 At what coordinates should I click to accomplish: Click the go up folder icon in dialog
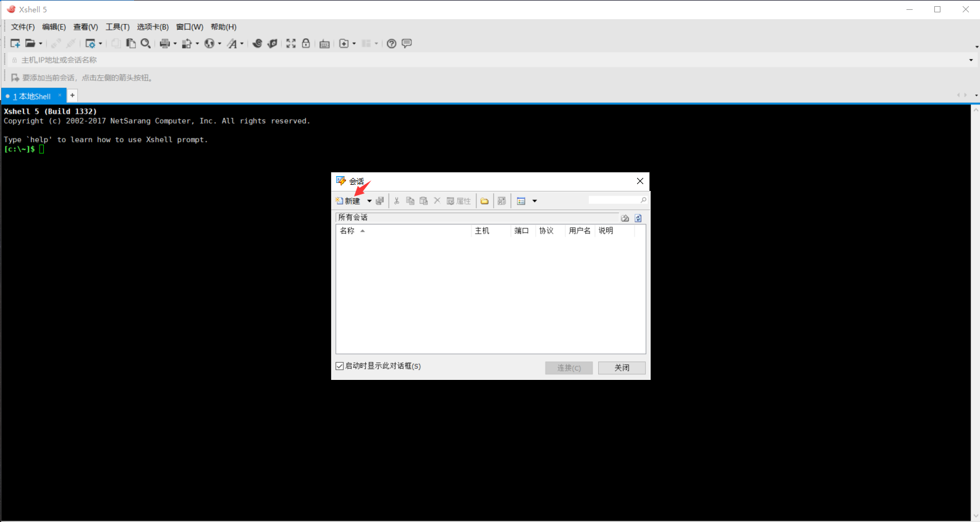pos(625,218)
